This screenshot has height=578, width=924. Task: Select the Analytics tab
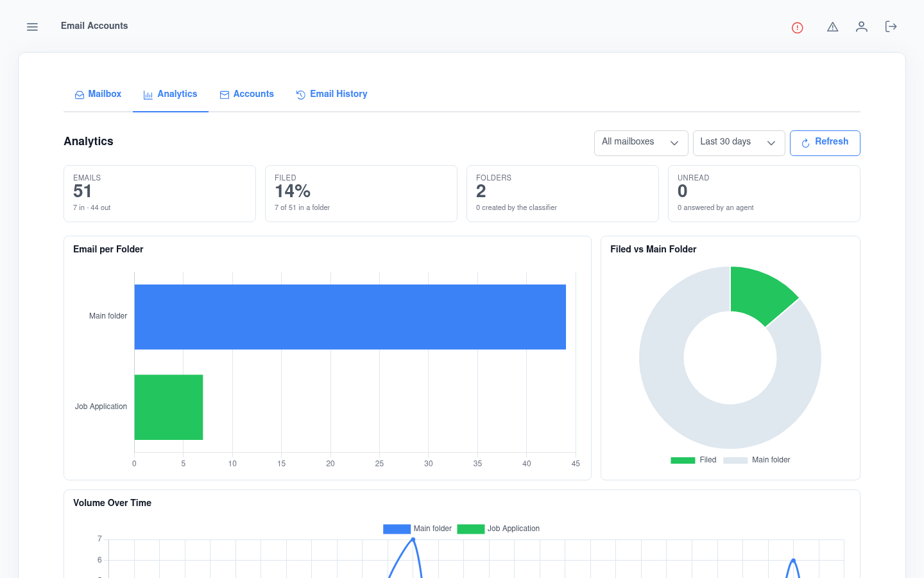coord(171,94)
